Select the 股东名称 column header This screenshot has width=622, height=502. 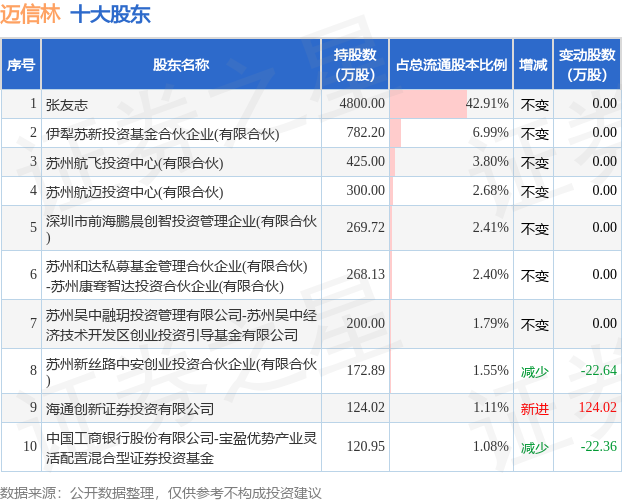[181, 64]
